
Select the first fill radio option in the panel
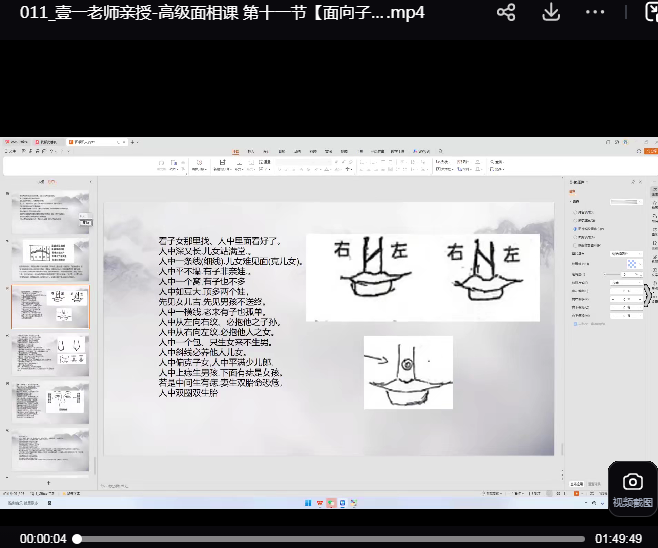click(x=575, y=212)
